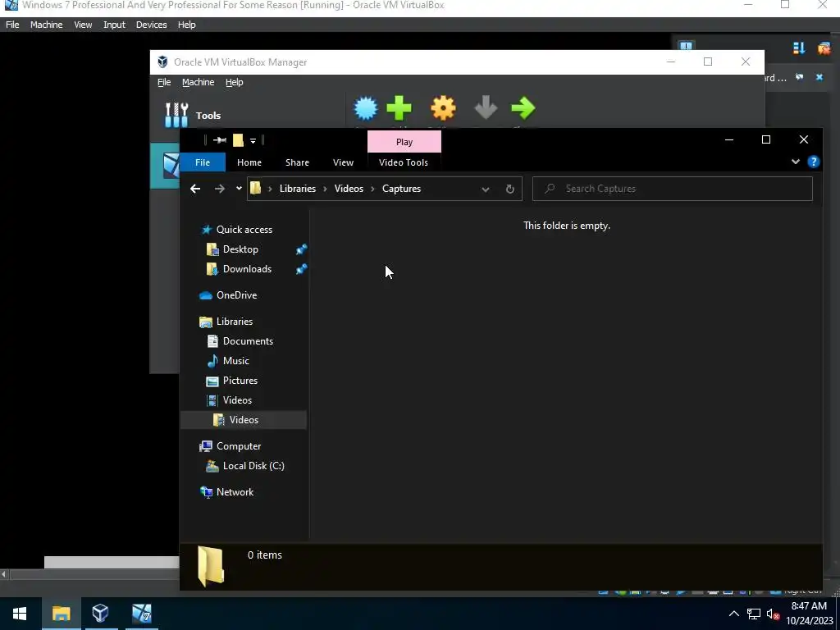Switch to the Home ribbon tab

tap(249, 162)
